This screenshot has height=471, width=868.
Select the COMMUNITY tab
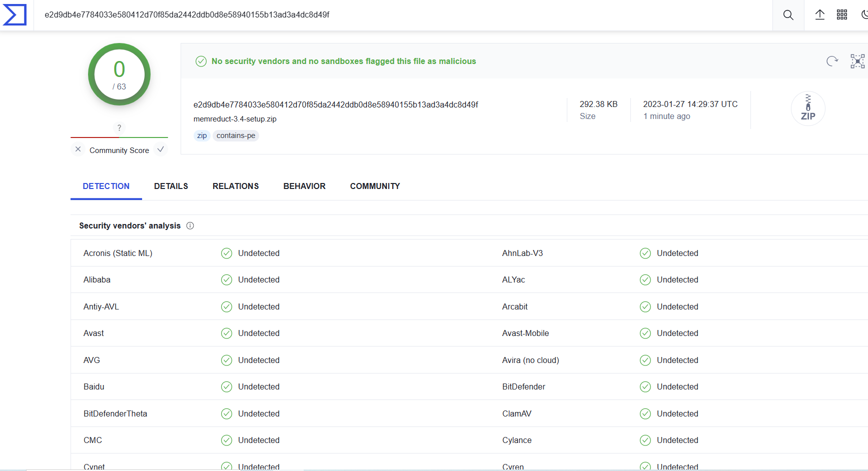[x=375, y=186]
